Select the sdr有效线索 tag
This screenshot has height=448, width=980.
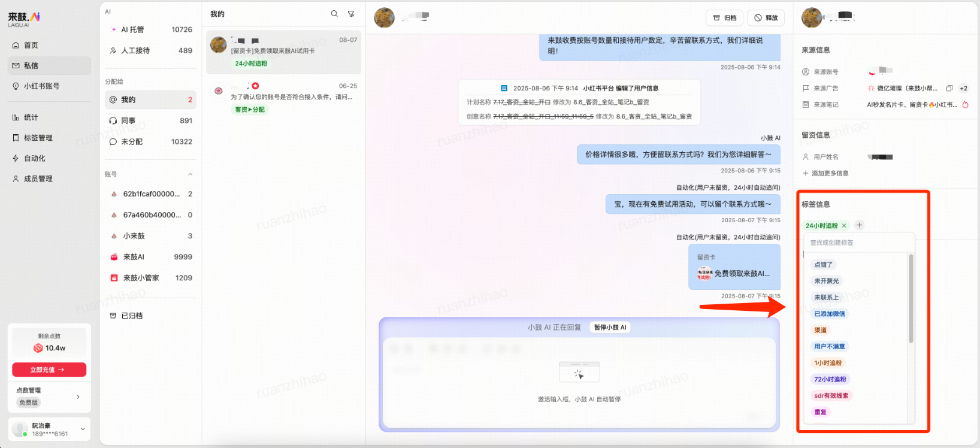pos(831,395)
